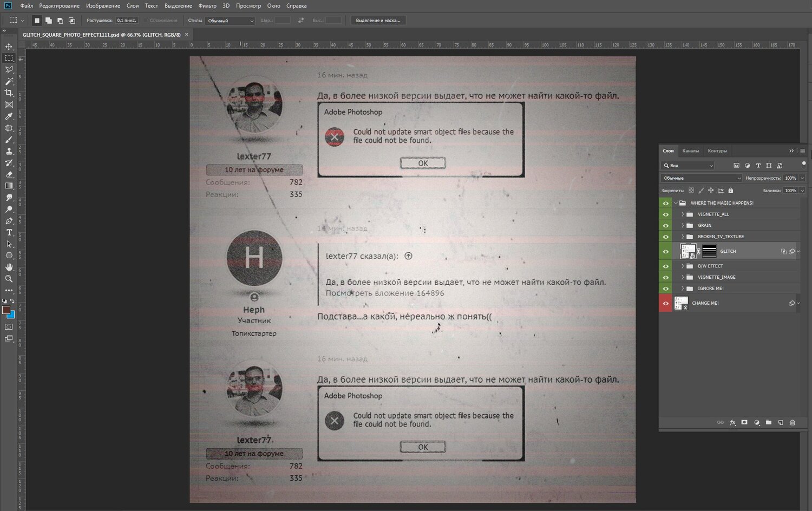This screenshot has width=812, height=511.
Task: Hide the WHERE THE MAGIC HAPPENS! group
Action: [666, 203]
